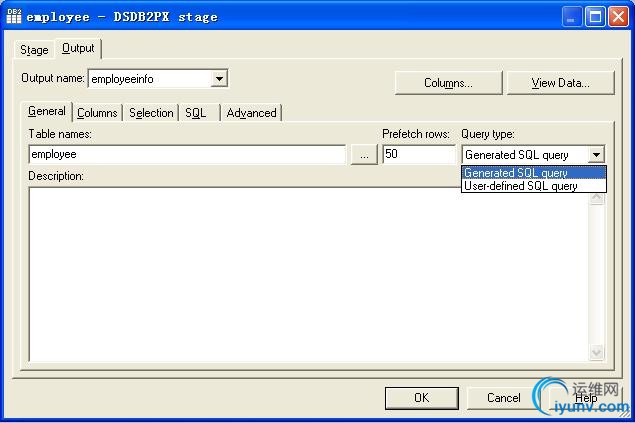
Task: Minimize the employee stage window
Action: click(x=571, y=17)
